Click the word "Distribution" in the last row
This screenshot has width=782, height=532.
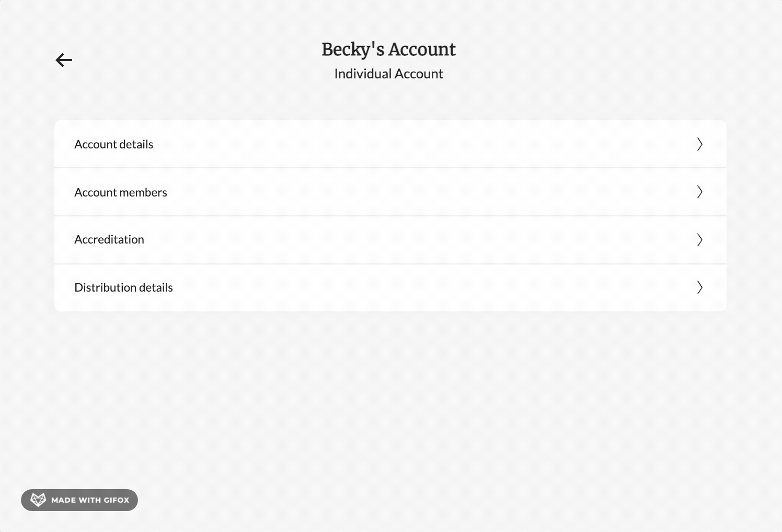pyautogui.click(x=105, y=287)
